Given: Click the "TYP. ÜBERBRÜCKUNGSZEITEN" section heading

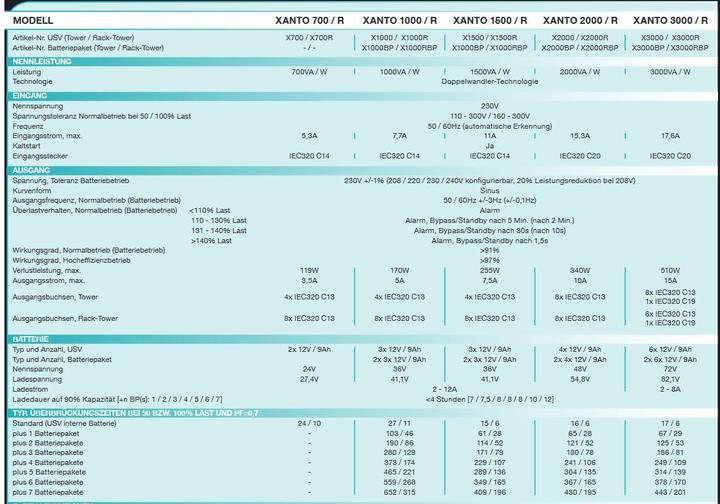Looking at the screenshot, I should 135,413.
